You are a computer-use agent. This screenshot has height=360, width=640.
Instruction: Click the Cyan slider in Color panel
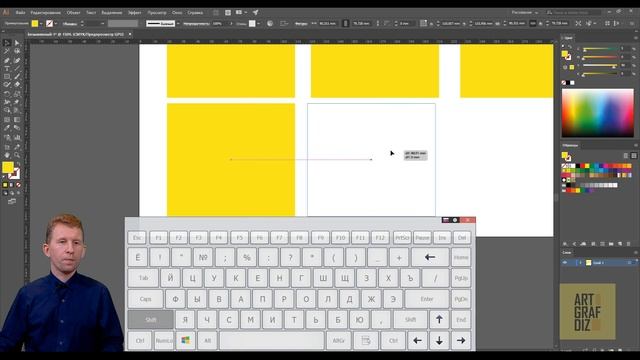tap(600, 49)
